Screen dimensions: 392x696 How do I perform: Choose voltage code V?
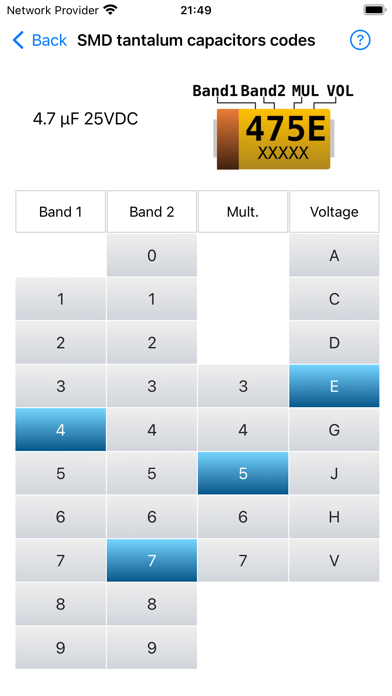(x=334, y=561)
